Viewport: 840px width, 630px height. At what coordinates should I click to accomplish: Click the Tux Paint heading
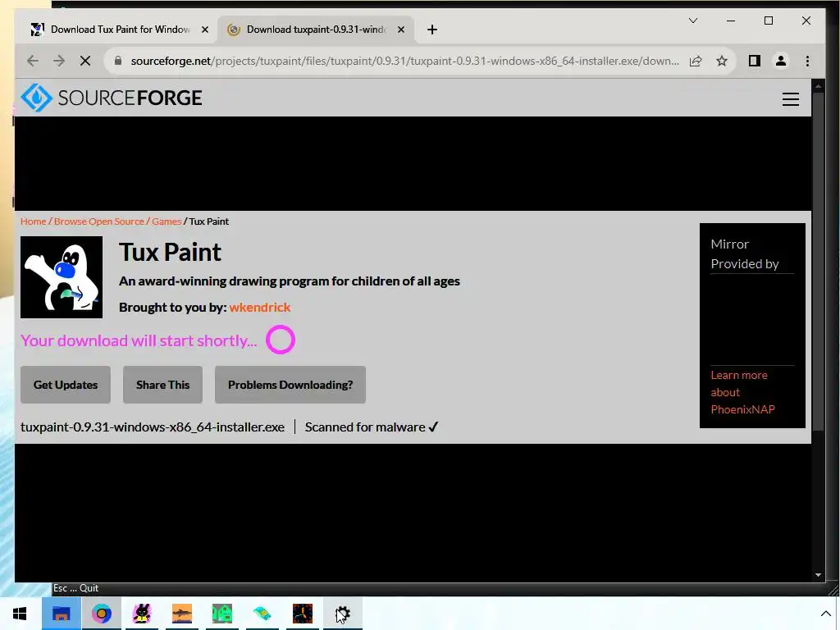(x=170, y=253)
